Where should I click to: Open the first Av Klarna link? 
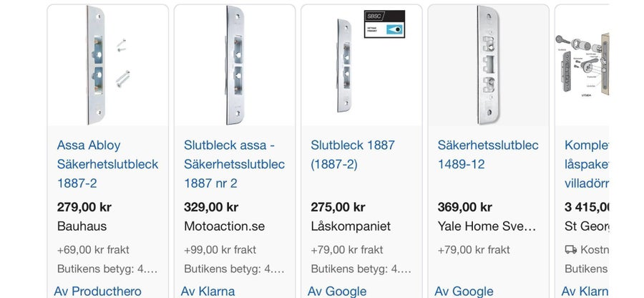[x=208, y=292]
